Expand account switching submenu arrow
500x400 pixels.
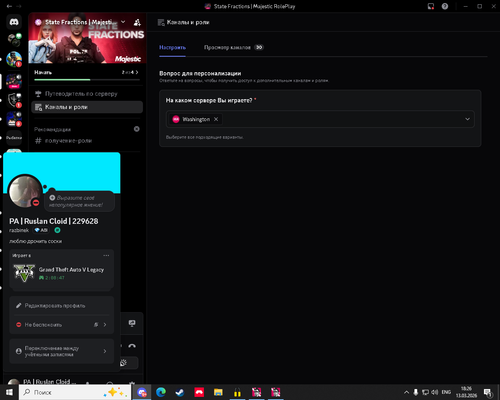pos(105,351)
